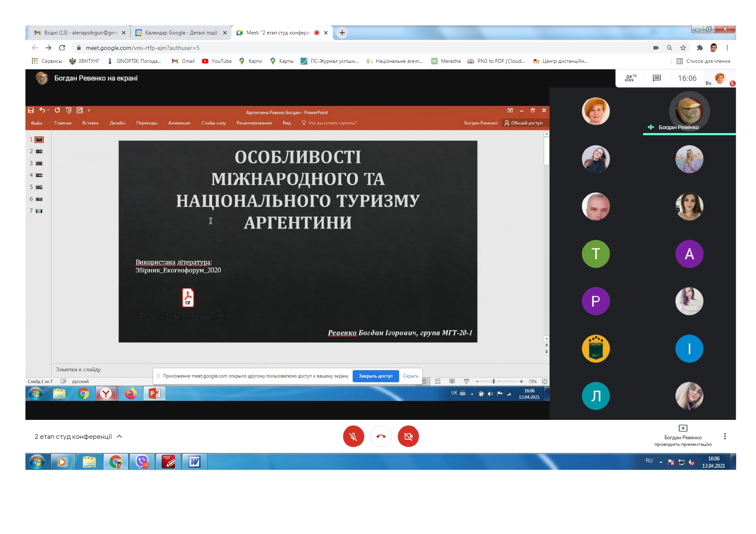Toggle the camera off button

tap(408, 436)
